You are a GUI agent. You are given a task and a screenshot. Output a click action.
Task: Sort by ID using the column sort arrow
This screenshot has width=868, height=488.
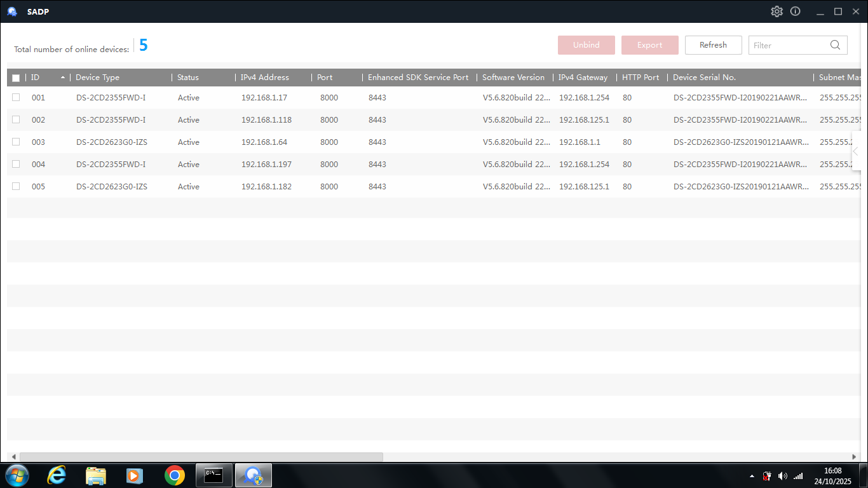[x=62, y=78]
